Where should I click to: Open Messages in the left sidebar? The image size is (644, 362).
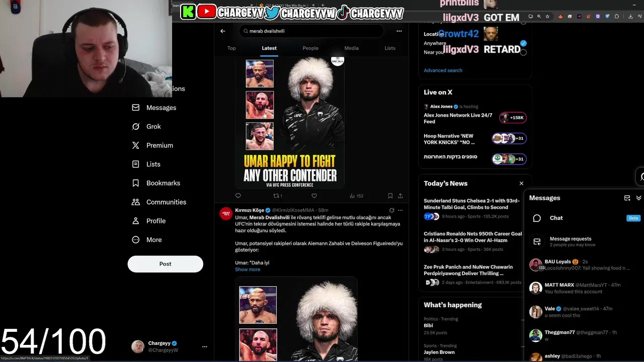pos(154,108)
